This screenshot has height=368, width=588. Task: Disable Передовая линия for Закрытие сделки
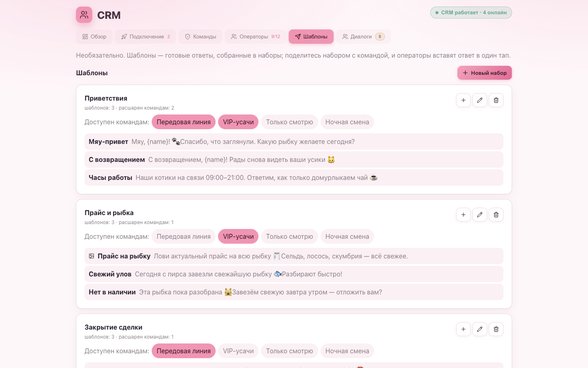coord(184,351)
